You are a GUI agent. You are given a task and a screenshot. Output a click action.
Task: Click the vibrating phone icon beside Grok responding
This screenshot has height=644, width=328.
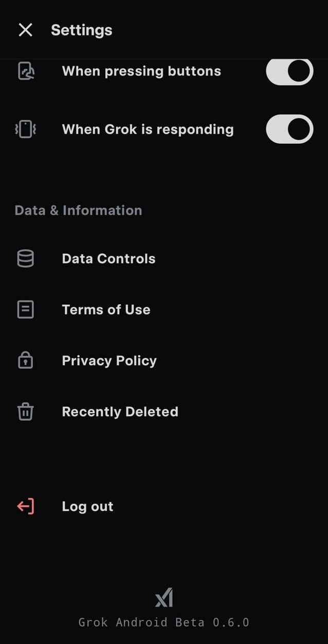tap(24, 129)
